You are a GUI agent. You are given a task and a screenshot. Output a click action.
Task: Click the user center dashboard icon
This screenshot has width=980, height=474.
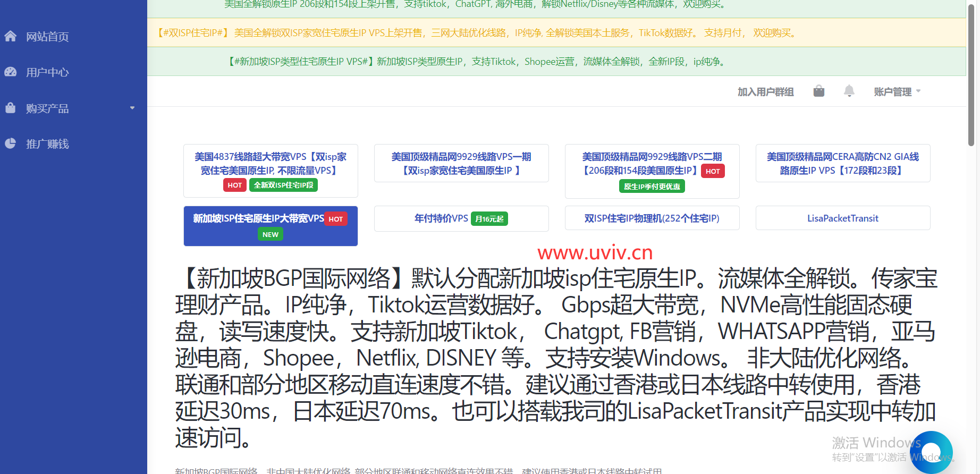point(11,72)
